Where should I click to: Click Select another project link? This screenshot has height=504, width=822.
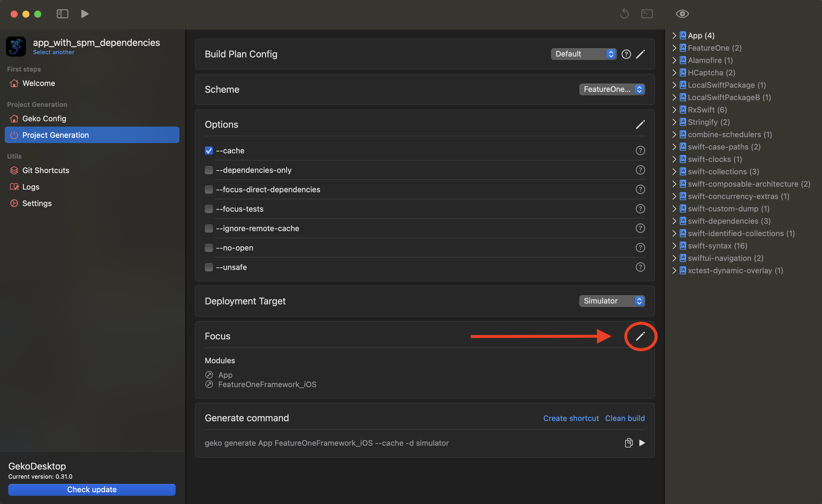click(53, 52)
